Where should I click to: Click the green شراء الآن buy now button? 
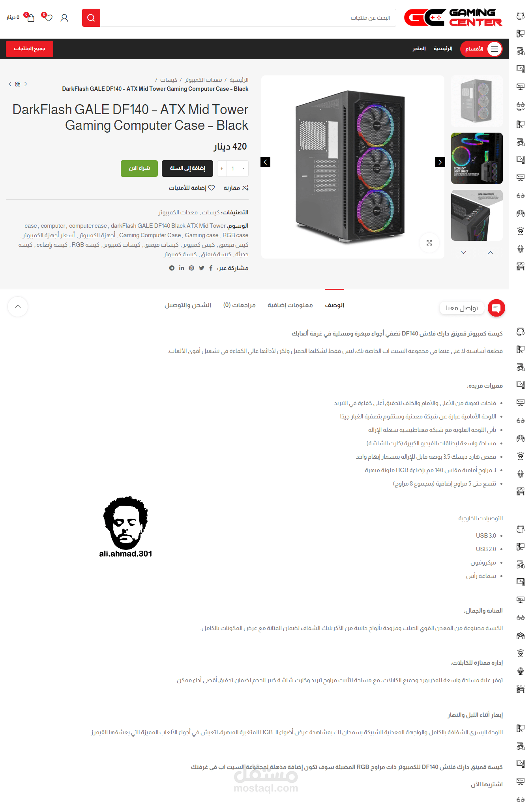tap(139, 169)
